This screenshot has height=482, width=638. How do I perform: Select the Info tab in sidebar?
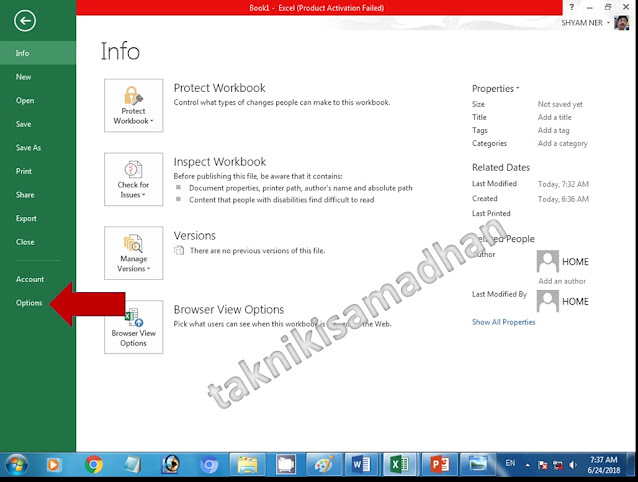[38, 53]
